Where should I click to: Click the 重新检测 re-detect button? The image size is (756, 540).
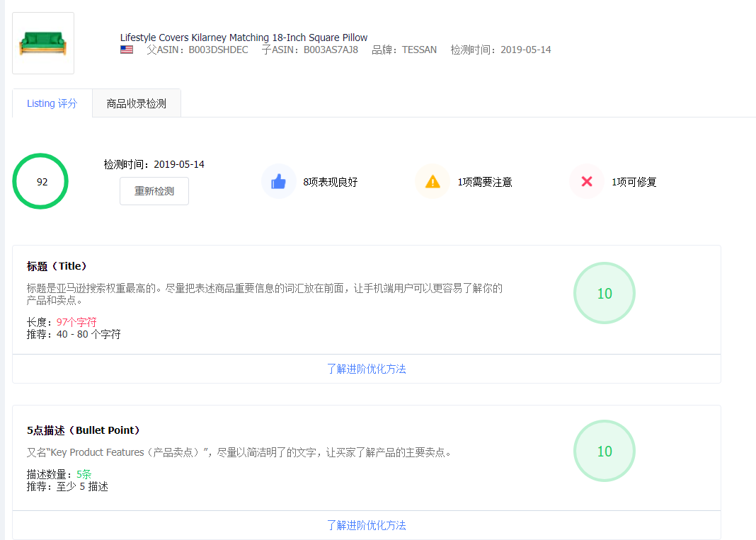coord(154,191)
